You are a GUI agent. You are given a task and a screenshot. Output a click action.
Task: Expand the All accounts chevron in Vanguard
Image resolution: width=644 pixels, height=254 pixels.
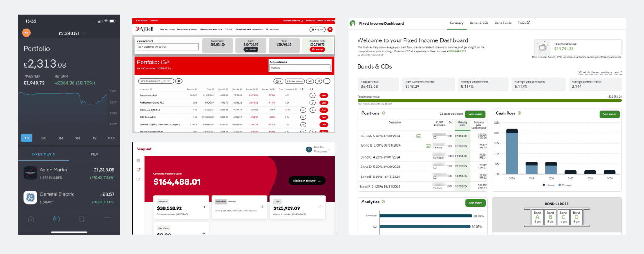[x=329, y=150]
